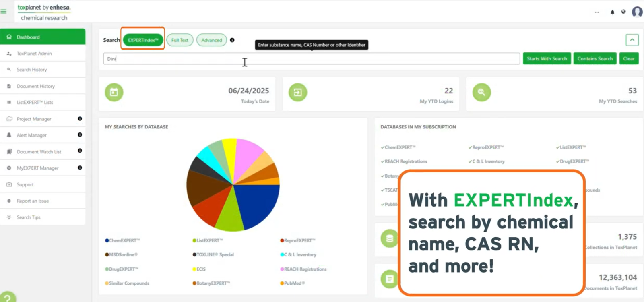Click the hamburger menu icon
This screenshot has height=302, width=644.
point(4,12)
